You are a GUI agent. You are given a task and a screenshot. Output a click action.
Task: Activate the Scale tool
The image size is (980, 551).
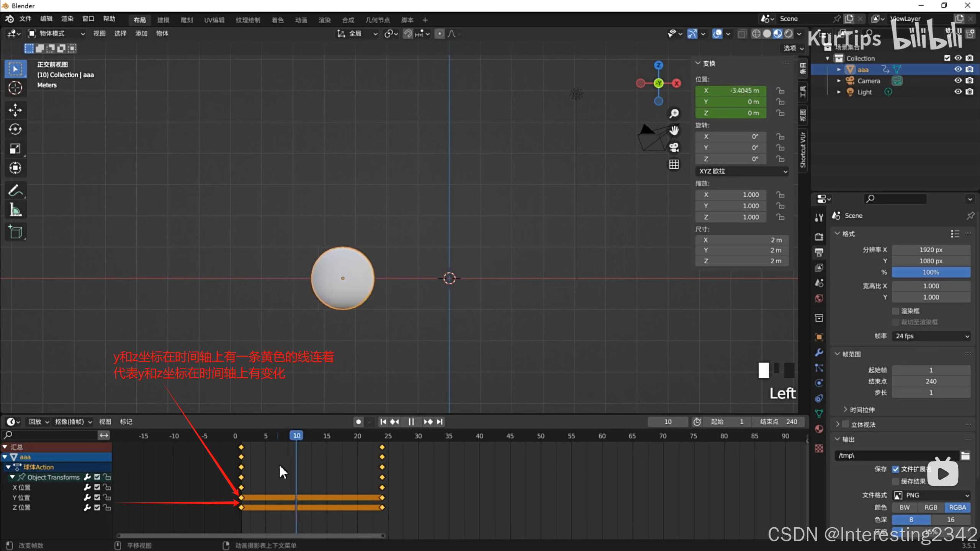point(15,149)
